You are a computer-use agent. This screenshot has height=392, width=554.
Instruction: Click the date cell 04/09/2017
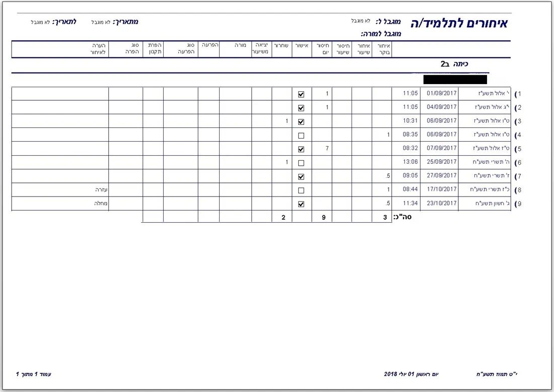(442, 107)
